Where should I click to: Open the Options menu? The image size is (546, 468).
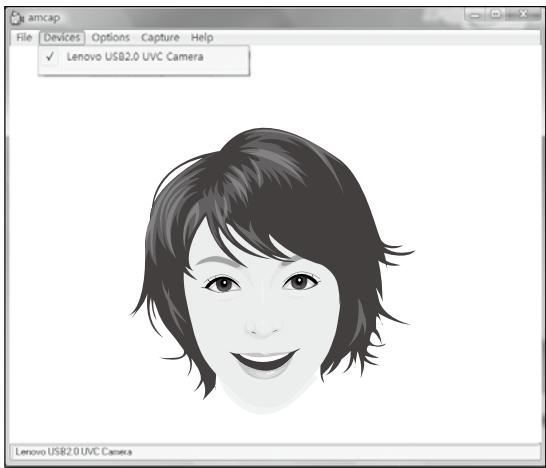click(110, 38)
